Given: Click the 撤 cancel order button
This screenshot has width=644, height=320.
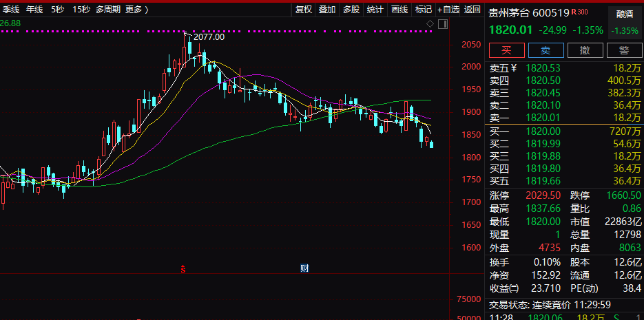Looking at the screenshot, I should click(x=585, y=50).
